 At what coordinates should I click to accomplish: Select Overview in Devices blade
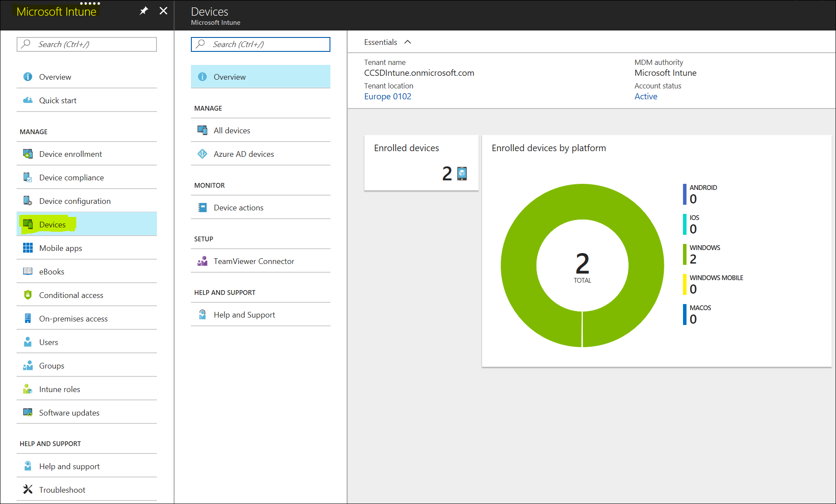(261, 77)
